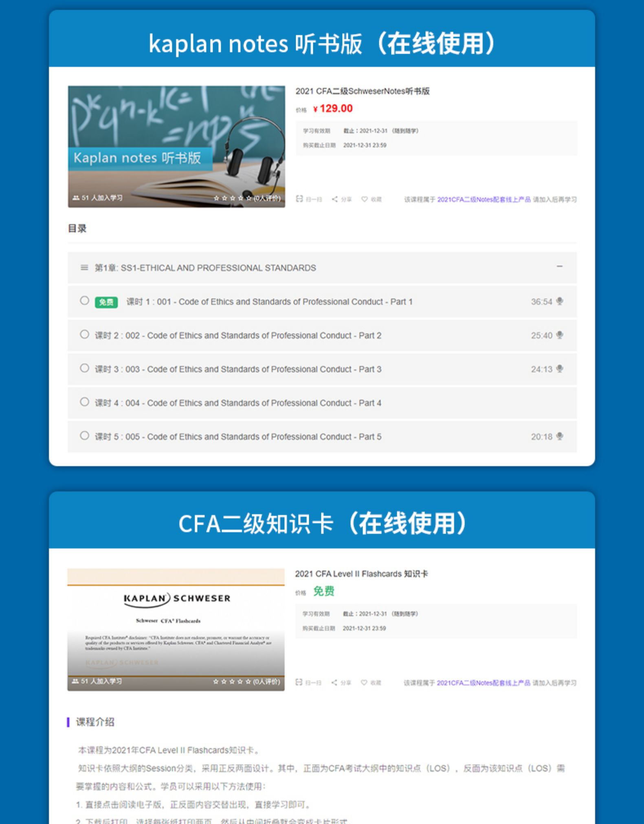Select the radio circle for lesson 3 Part 3
The height and width of the screenshot is (824, 644).
tap(84, 368)
